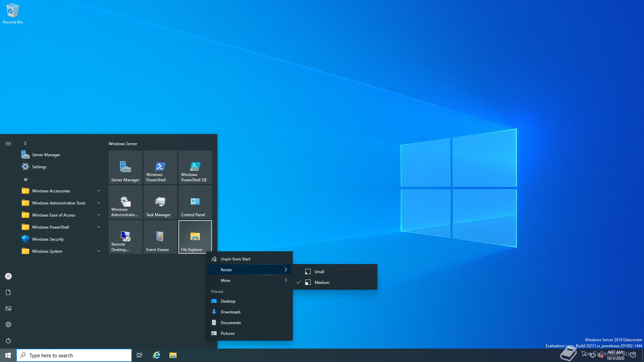
Task: Click the 'W' letter header in app list
Action: coord(25,179)
